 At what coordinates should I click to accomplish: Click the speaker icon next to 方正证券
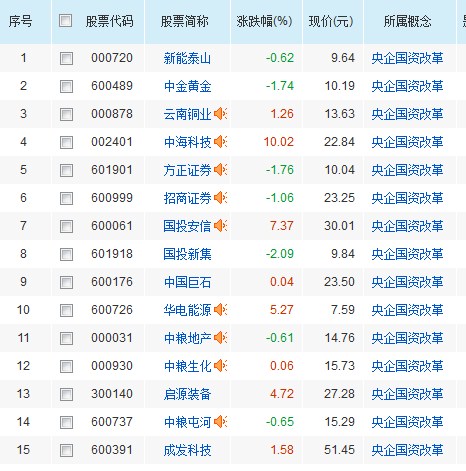coord(220,170)
